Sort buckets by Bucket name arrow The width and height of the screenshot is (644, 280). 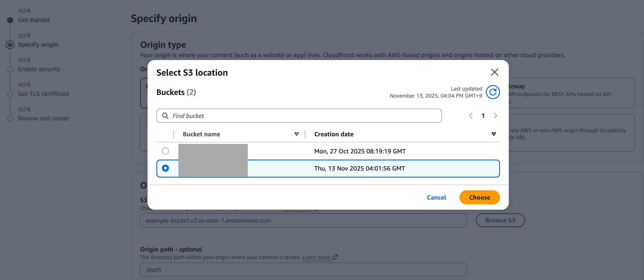(x=296, y=134)
